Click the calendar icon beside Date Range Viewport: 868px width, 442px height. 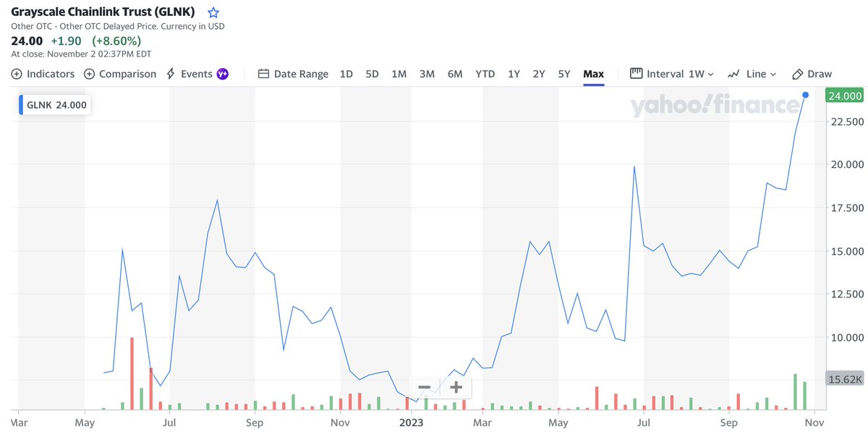click(263, 74)
